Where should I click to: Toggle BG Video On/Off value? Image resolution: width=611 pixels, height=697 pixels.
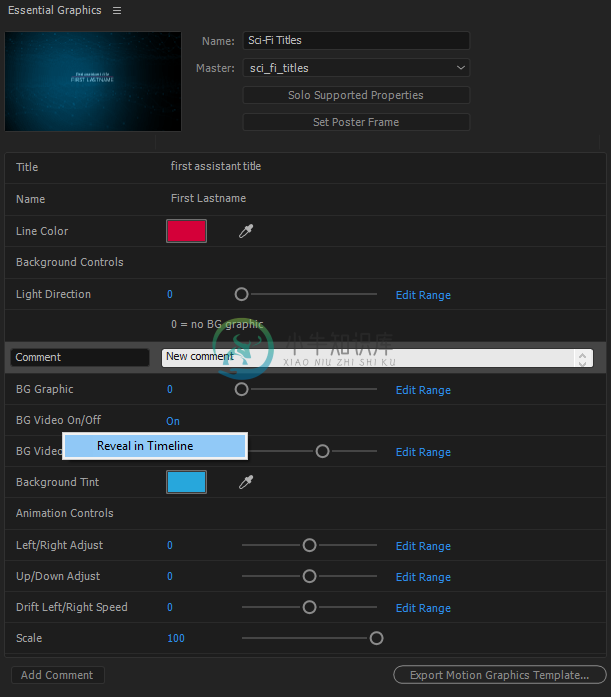173,421
